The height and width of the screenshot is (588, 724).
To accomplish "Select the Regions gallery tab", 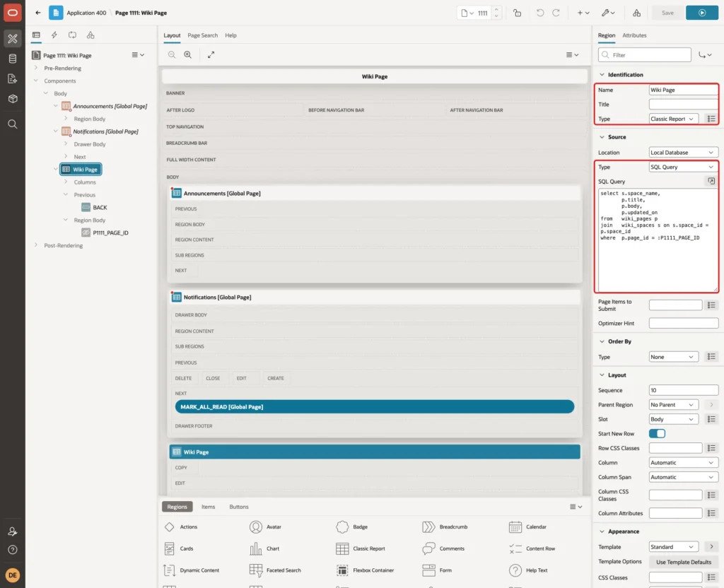I will [x=177, y=507].
